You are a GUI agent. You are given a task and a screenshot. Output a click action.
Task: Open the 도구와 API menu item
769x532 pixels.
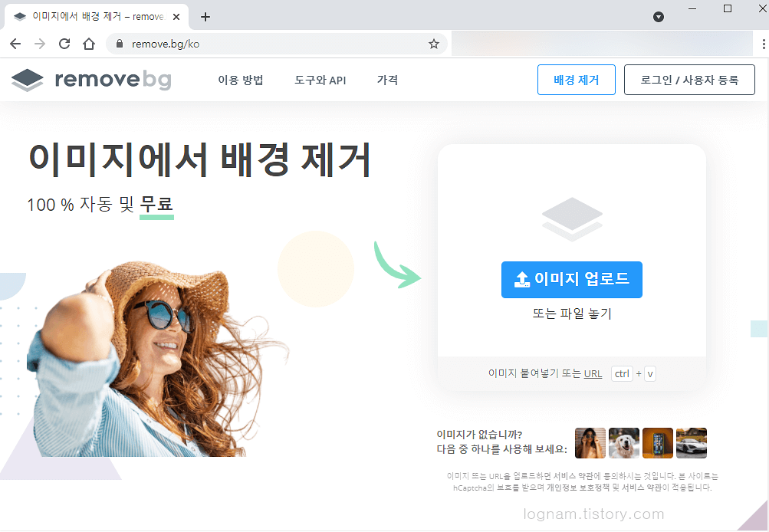click(320, 80)
